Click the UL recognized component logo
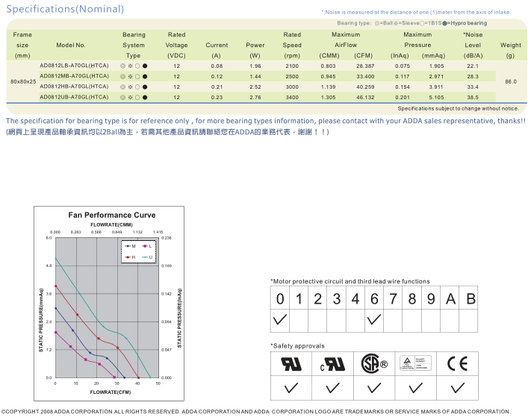 291,364
